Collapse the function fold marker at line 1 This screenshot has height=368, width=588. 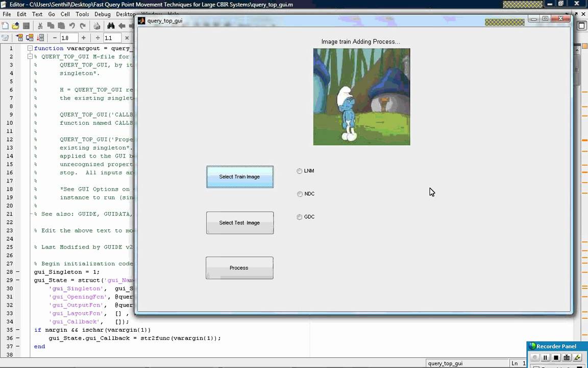[30, 48]
